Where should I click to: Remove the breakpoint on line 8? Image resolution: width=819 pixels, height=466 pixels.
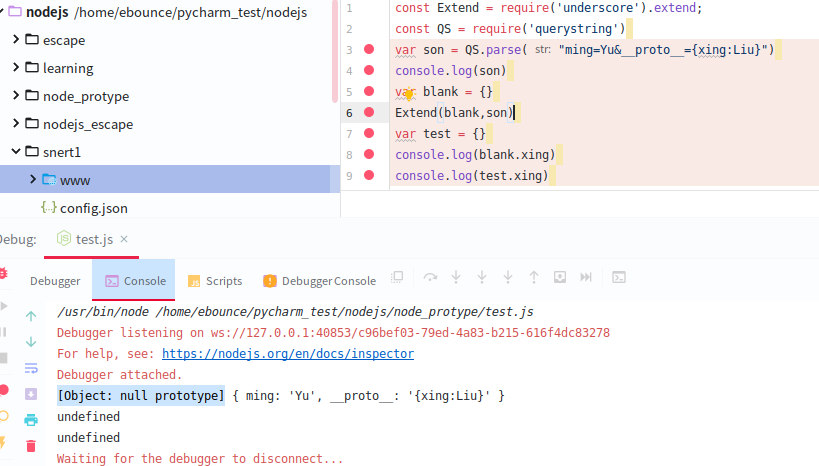[369, 155]
